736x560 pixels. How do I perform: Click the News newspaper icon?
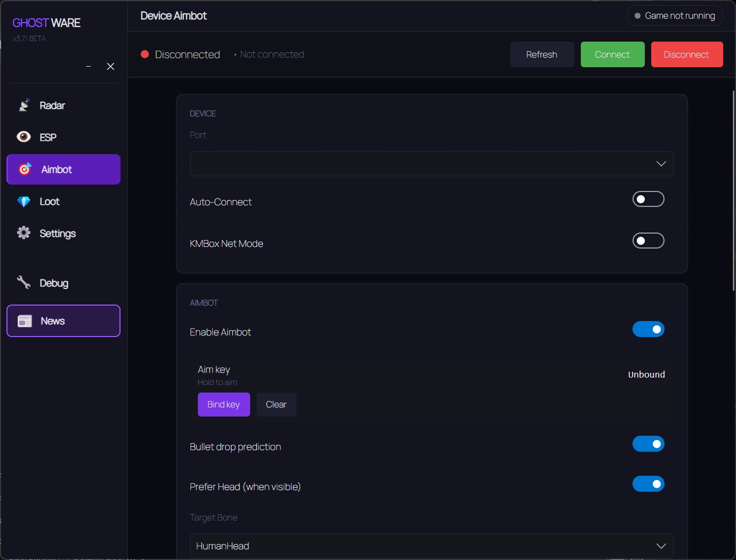point(25,321)
